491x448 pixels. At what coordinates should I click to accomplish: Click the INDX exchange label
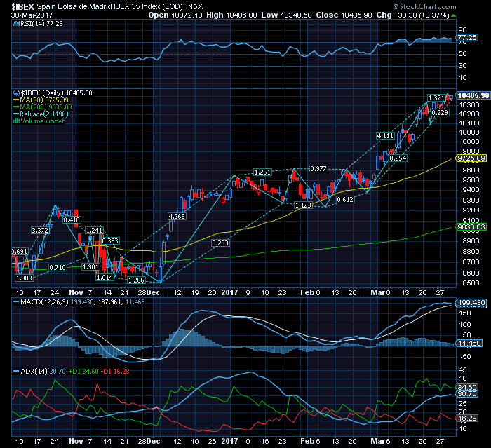[x=194, y=6]
